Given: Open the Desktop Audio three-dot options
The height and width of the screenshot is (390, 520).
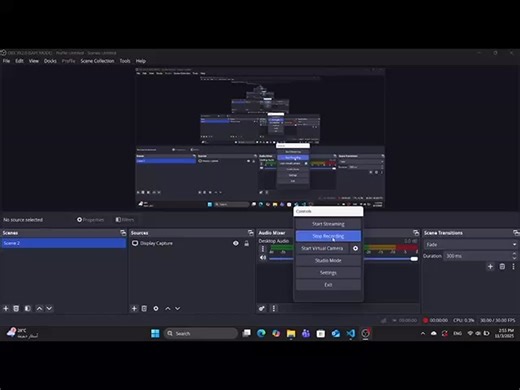Looking at the screenshot, I should click(x=263, y=249).
